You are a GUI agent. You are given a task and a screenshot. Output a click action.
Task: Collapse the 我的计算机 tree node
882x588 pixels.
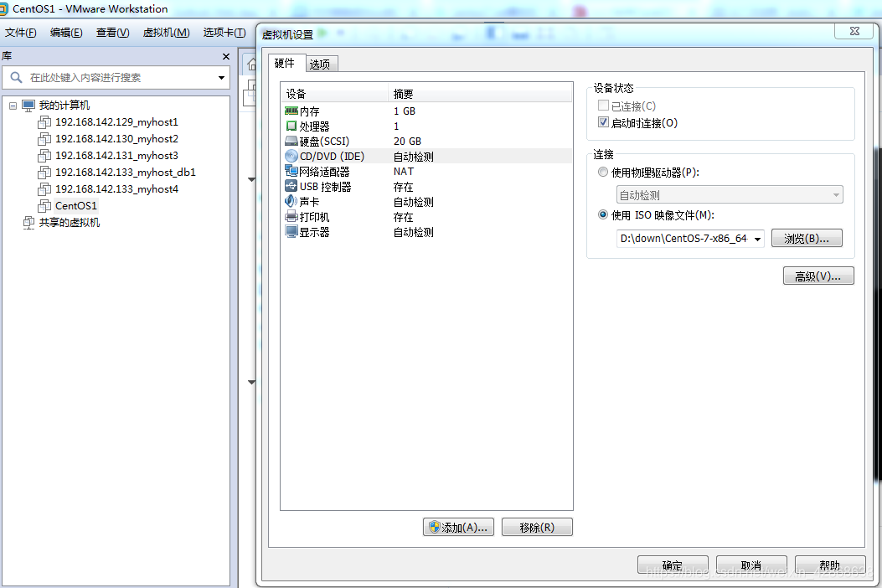coord(13,106)
